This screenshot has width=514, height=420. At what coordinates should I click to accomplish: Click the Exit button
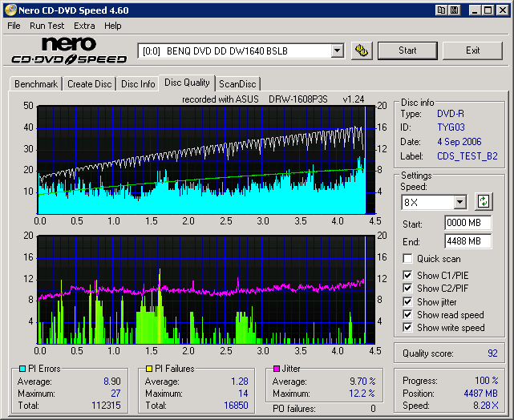(x=472, y=50)
